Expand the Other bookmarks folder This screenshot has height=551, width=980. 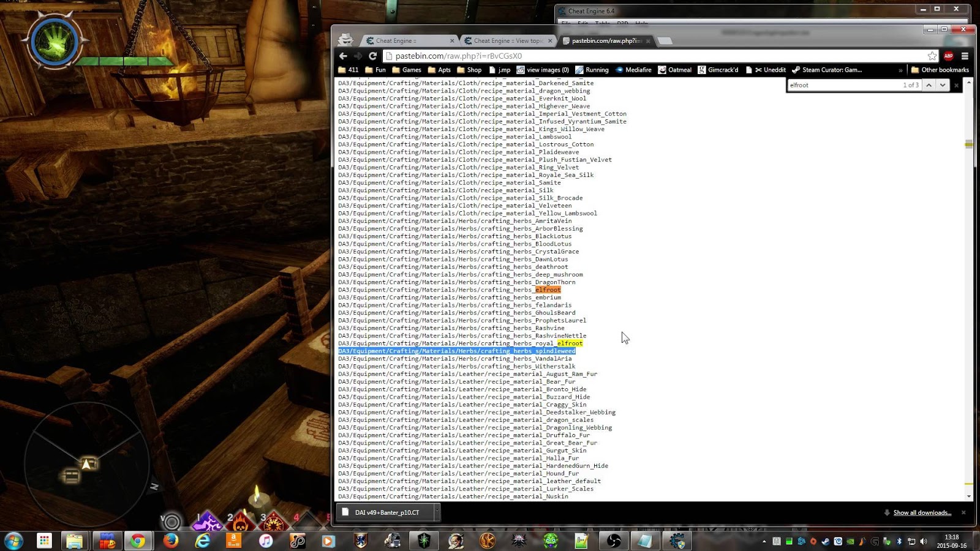[x=940, y=70]
